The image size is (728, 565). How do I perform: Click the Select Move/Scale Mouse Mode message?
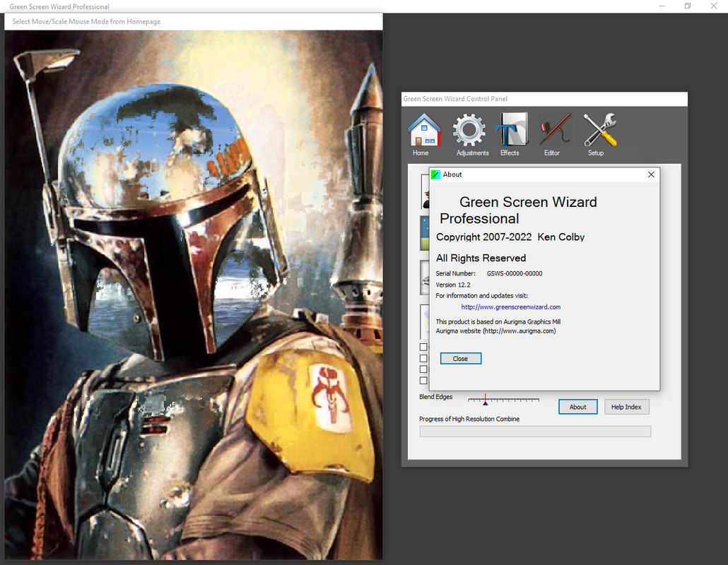coord(86,21)
